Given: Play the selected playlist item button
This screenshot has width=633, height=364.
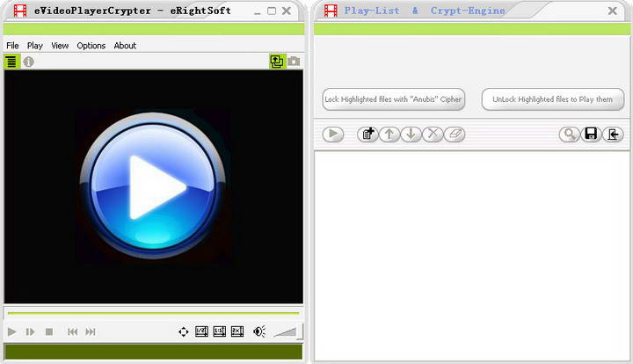Looking at the screenshot, I should point(333,134).
